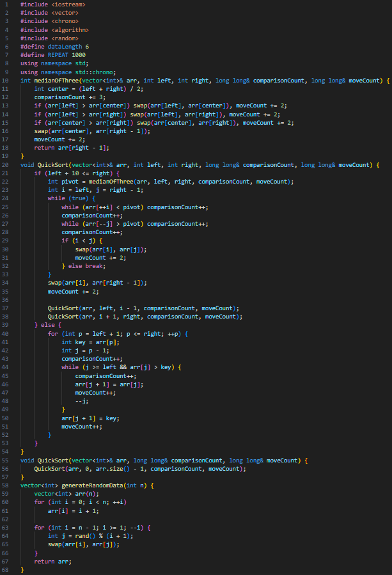Click 'while (arr[++i] < pivot)' loop
This screenshot has height=575, width=392.
(x=103, y=208)
